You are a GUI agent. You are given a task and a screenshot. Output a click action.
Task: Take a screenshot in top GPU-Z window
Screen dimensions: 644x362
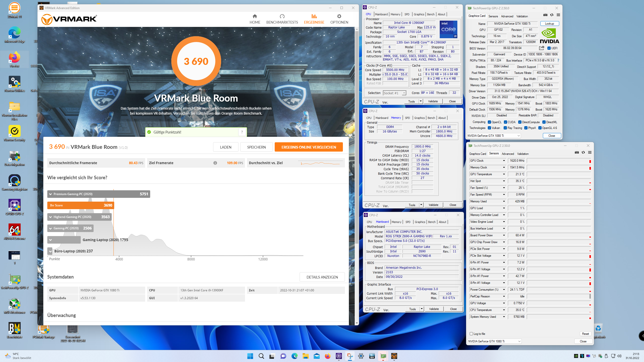tap(545, 15)
